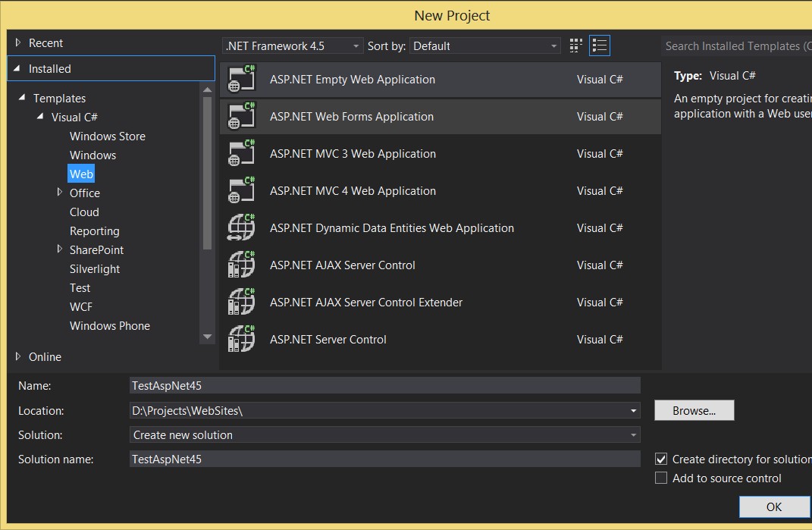
Task: Select the Web template category
Action: point(81,174)
